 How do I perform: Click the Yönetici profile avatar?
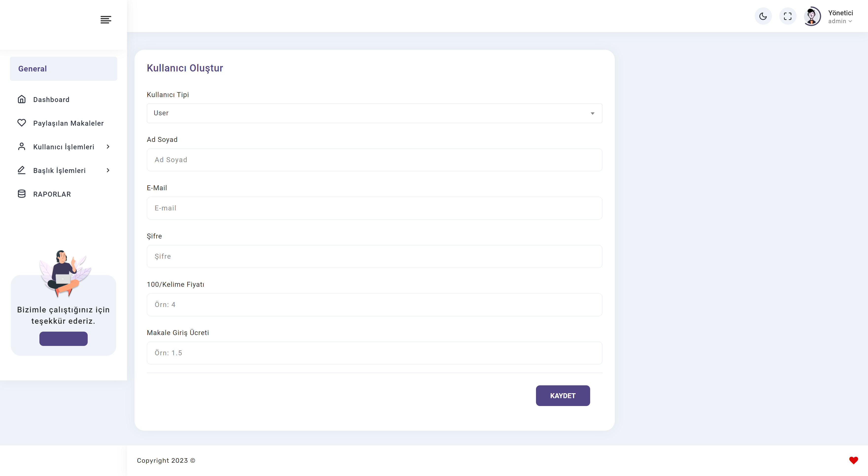tap(812, 16)
